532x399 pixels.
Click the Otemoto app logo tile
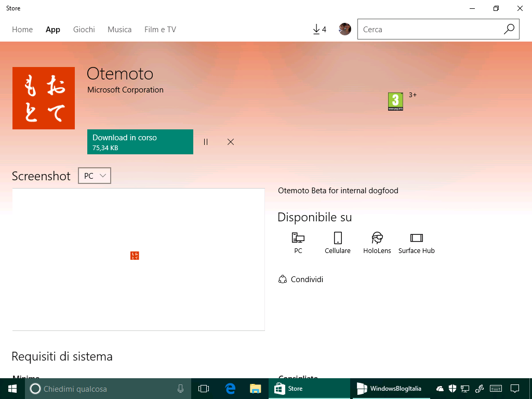click(x=44, y=98)
